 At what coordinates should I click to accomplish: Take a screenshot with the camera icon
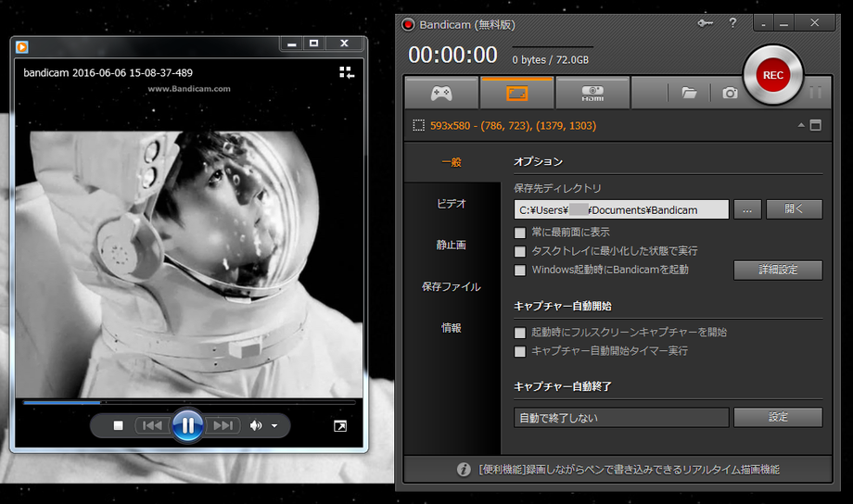731,93
